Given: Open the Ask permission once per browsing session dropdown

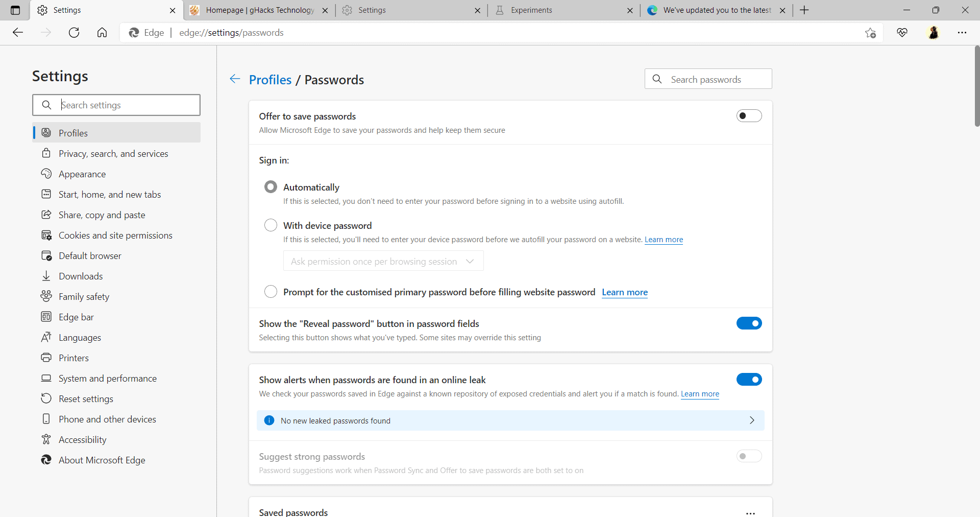Looking at the screenshot, I should tap(383, 261).
